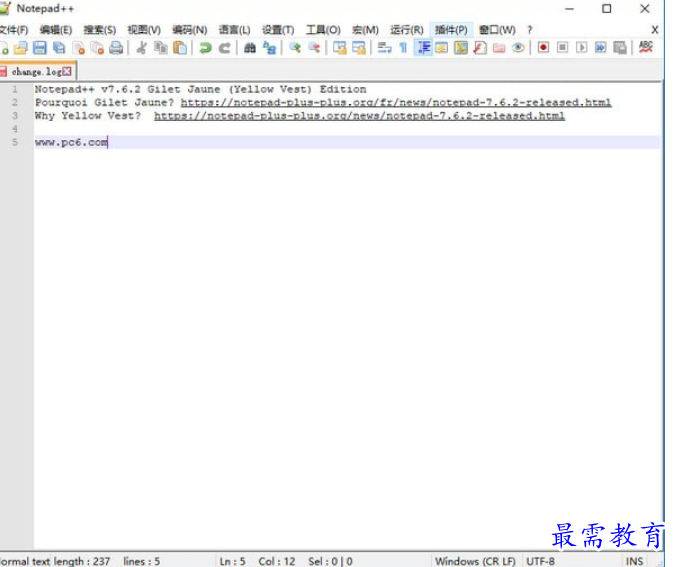The image size is (673, 567).
Task: Toggle the INS insert mode indicator
Action: pyautogui.click(x=634, y=561)
